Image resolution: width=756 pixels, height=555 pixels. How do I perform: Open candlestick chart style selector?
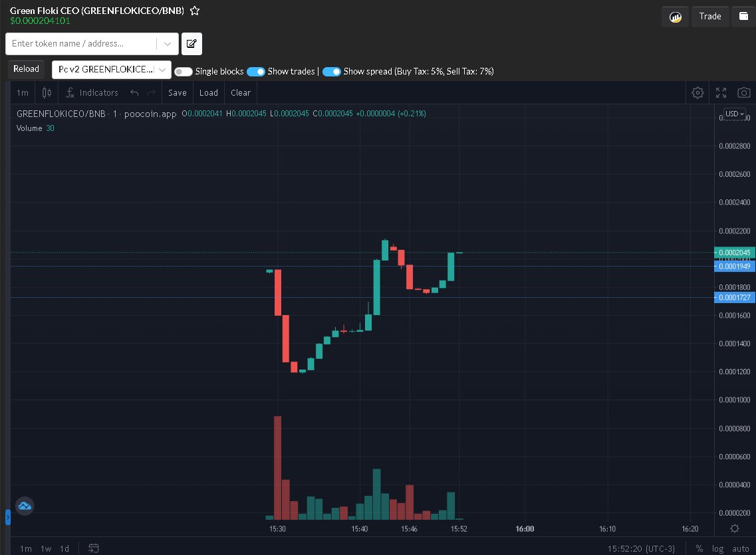click(x=47, y=92)
